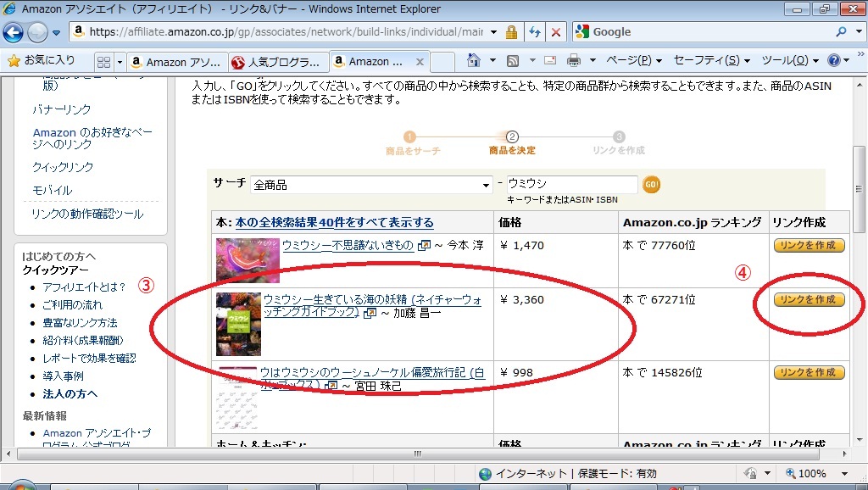868x490 pixels.
Task: Click the Home icon in command bar
Action: pos(473,60)
